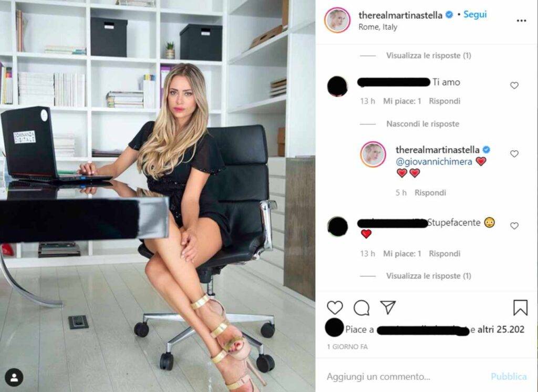Open the three-dot more options menu

[x=521, y=21]
